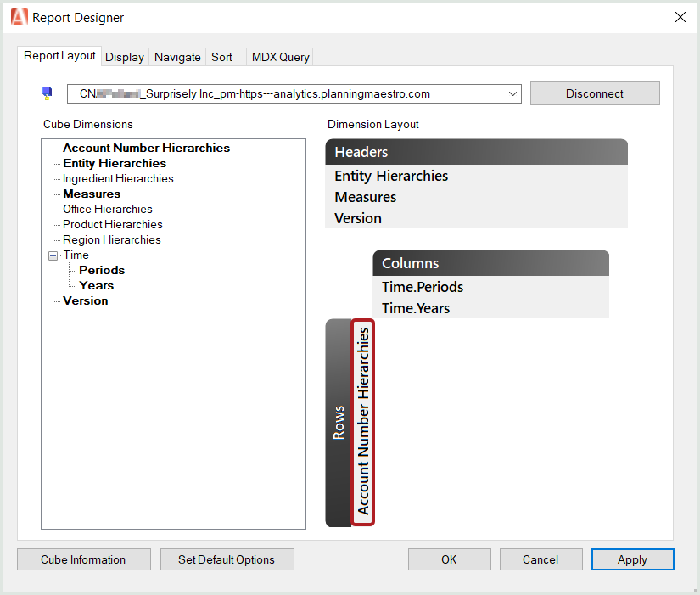This screenshot has width=700, height=595.
Task: Select Region Hierarchies in the tree
Action: tap(112, 240)
